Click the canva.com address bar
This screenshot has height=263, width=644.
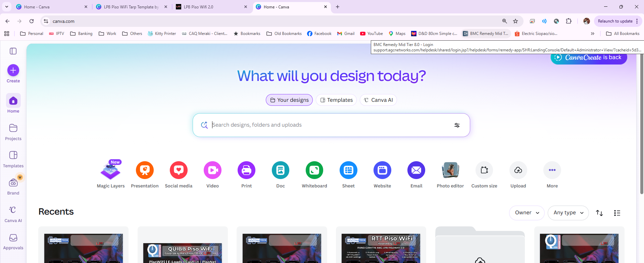[x=275, y=21]
